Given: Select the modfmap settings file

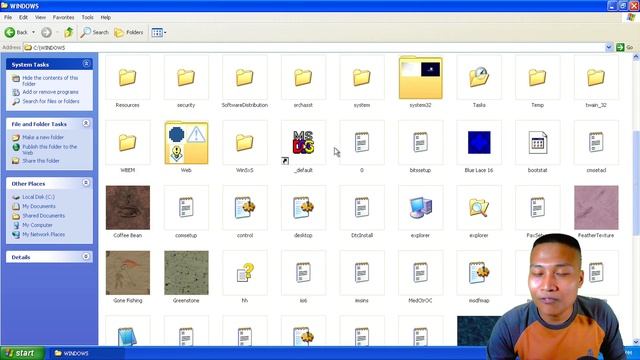Looking at the screenshot, I should point(479,273).
